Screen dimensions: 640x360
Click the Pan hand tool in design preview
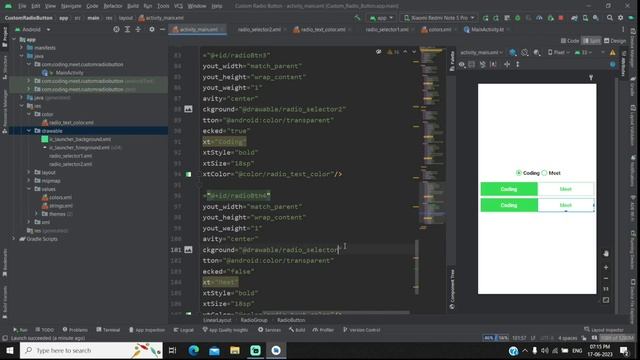pyautogui.click(x=606, y=253)
